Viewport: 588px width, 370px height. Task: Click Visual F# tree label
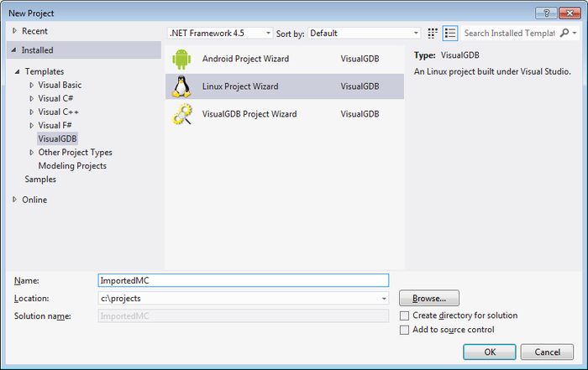55,126
